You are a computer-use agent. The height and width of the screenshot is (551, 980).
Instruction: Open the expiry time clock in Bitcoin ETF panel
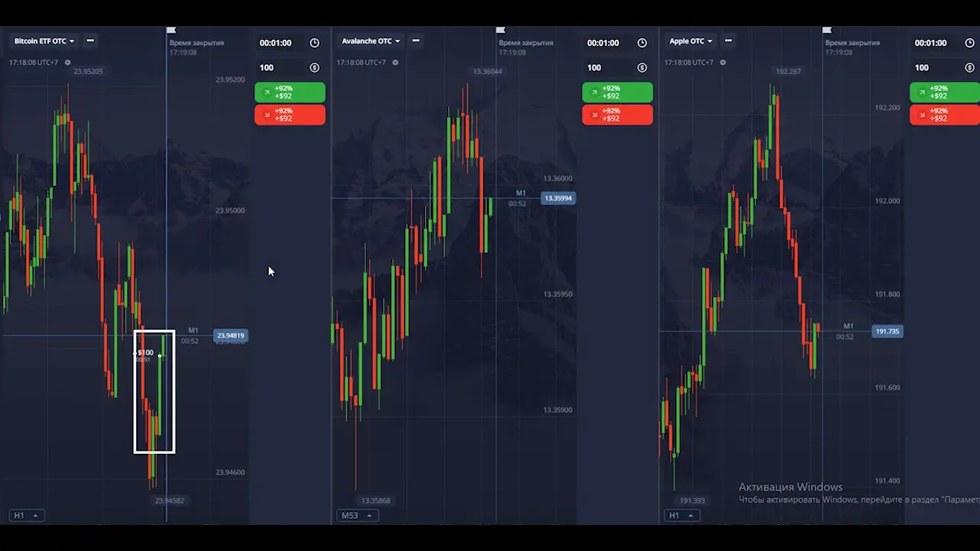(315, 44)
